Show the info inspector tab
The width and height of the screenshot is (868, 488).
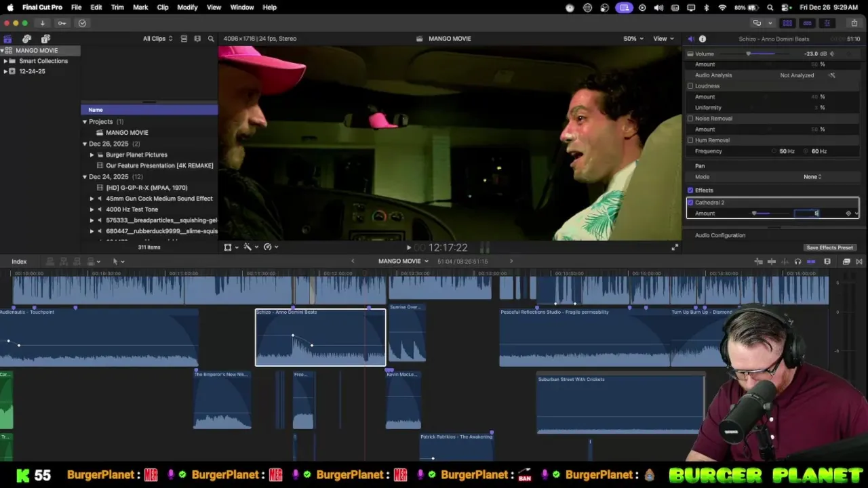tap(703, 39)
